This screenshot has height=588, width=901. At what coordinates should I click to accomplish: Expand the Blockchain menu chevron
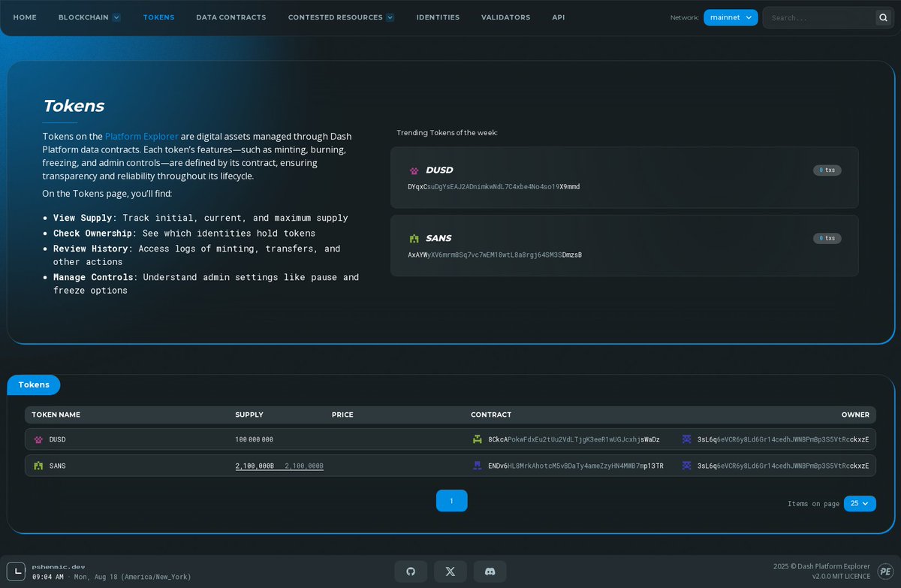[116, 17]
